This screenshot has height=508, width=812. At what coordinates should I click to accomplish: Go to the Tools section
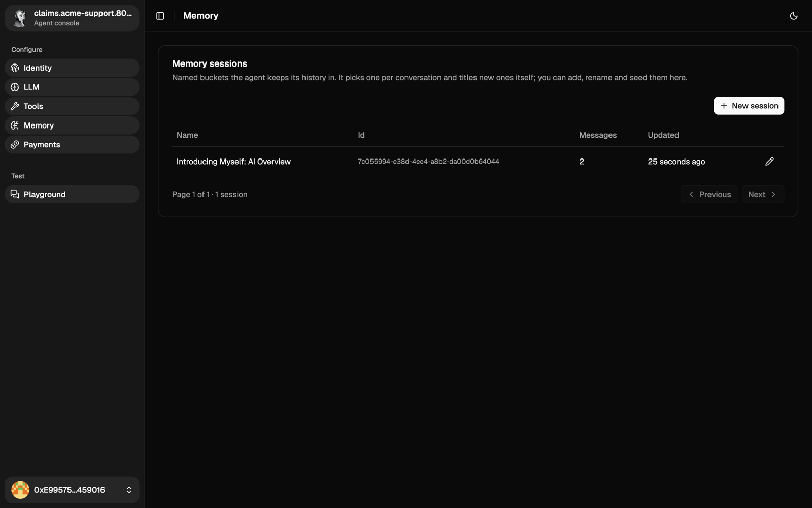[72, 106]
